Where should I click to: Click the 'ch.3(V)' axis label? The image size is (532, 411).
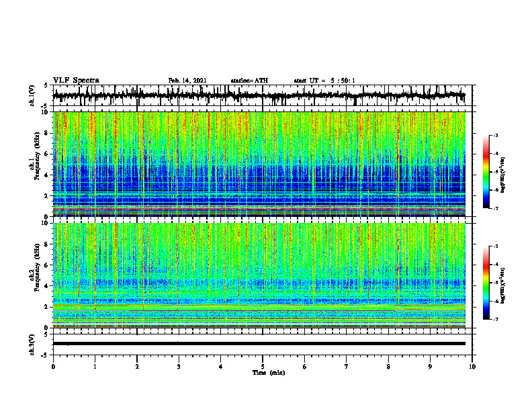[x=32, y=345]
